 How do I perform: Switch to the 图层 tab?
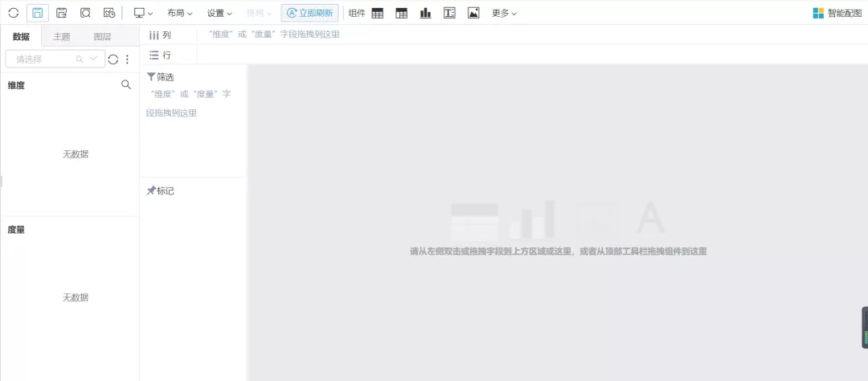[102, 36]
